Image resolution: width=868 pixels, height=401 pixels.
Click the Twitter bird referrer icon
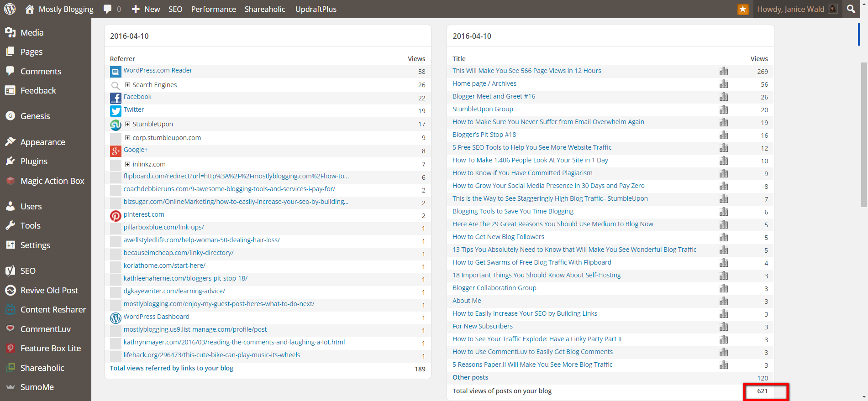[116, 111]
